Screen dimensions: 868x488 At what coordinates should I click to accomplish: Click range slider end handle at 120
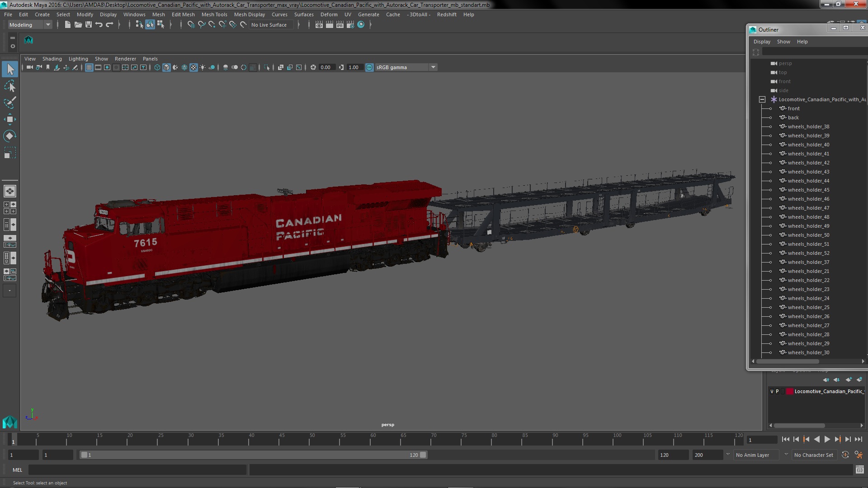point(423,455)
